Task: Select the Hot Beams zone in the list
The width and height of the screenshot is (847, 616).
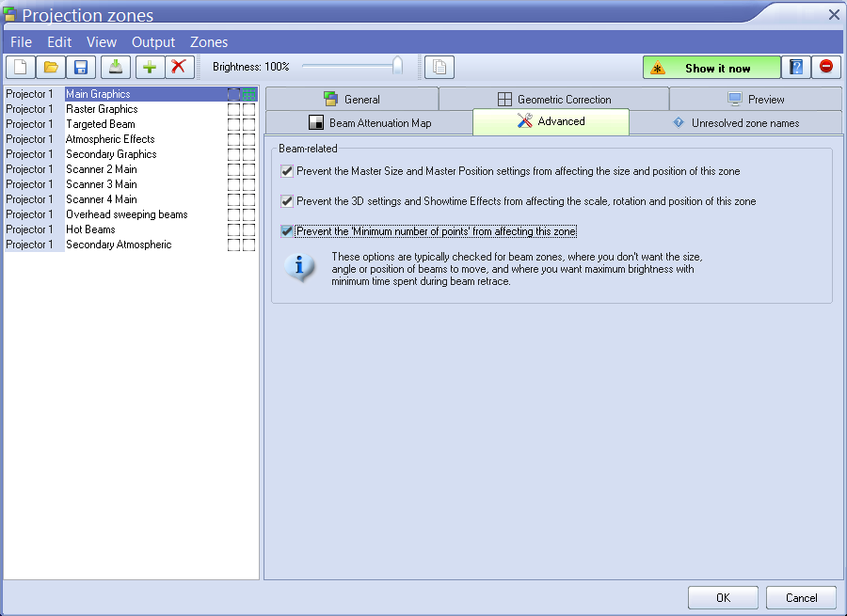Action: (90, 229)
